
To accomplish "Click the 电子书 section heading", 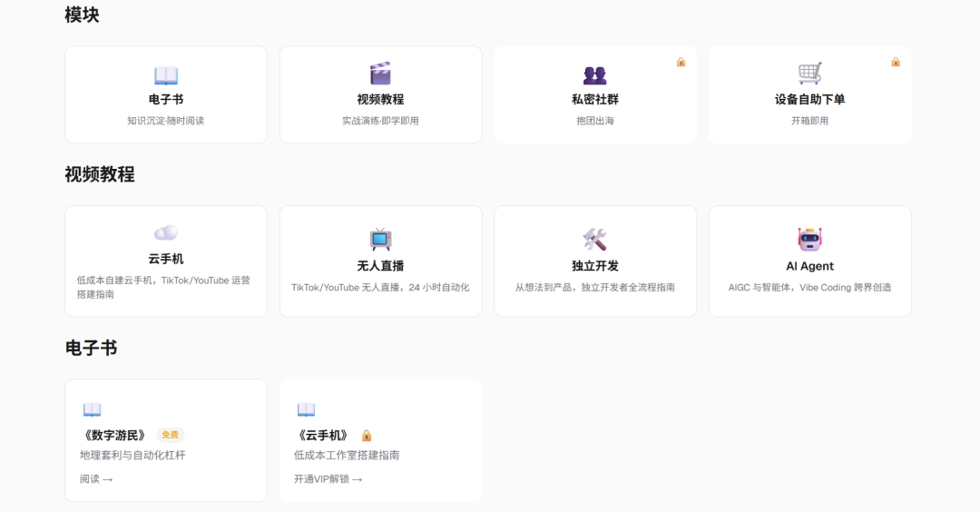I will coord(92,349).
